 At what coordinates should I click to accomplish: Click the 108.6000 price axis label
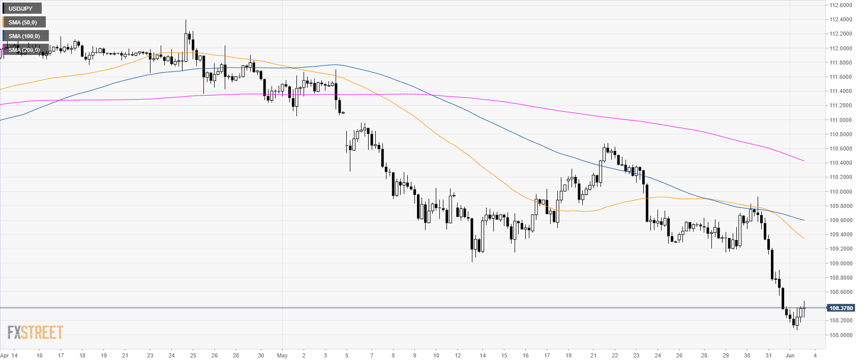point(841,292)
